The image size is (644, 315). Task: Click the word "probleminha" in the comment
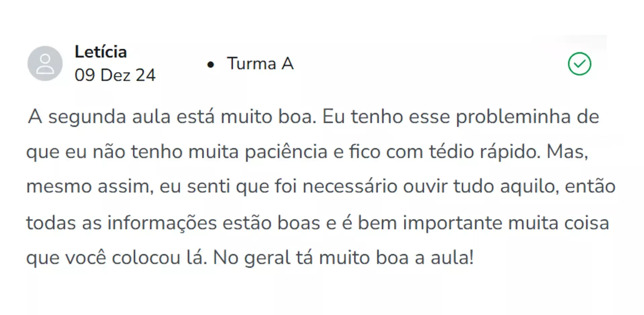(513, 117)
